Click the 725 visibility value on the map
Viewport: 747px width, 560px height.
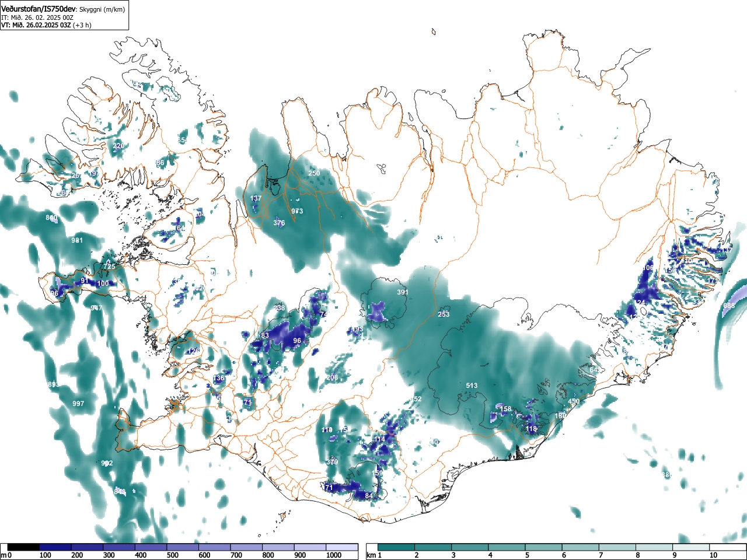click(109, 267)
